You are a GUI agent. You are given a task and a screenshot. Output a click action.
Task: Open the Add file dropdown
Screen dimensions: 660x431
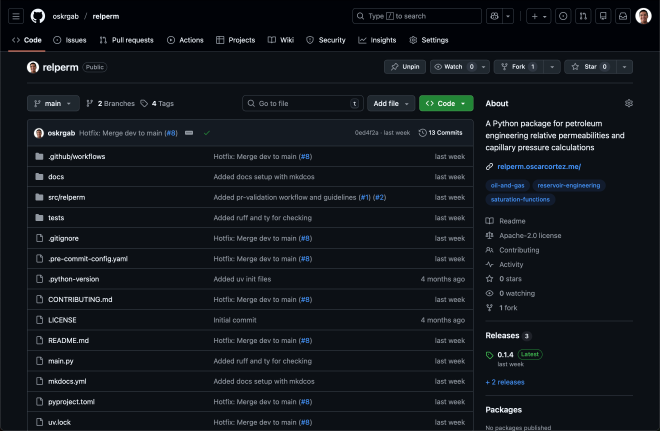coord(391,104)
